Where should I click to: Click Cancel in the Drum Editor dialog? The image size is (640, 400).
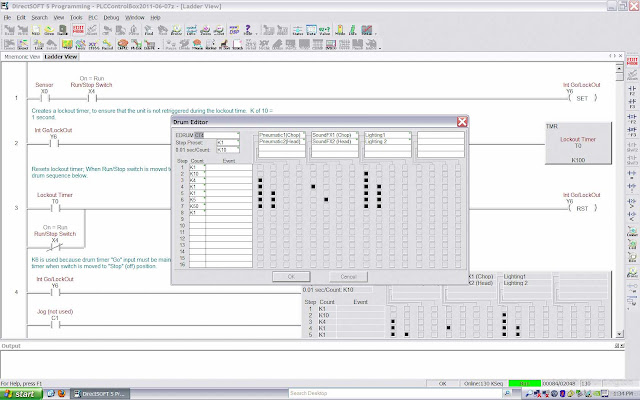(348, 277)
